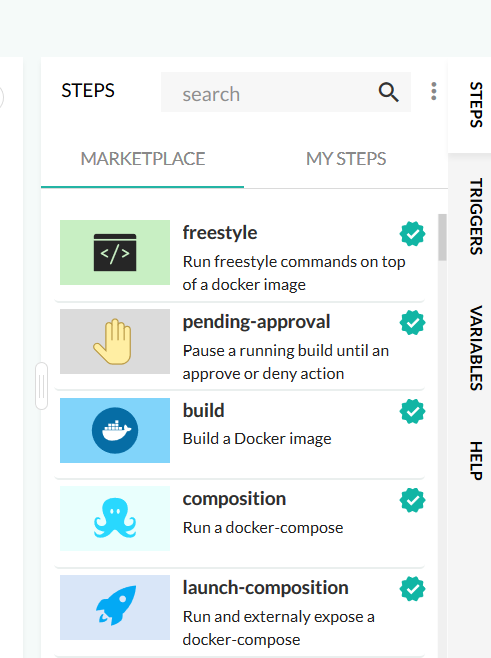491x658 pixels.
Task: Click verified badge next to freestyle
Action: click(x=413, y=234)
